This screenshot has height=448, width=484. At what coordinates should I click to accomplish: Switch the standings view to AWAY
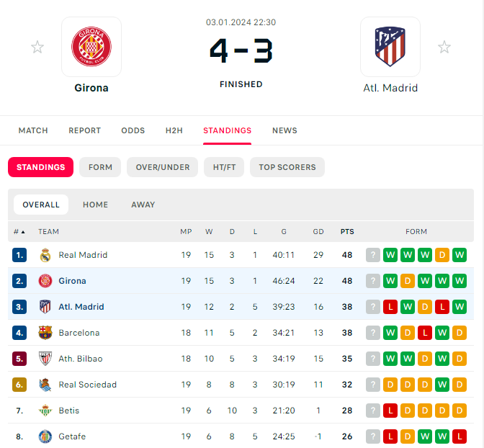(143, 205)
